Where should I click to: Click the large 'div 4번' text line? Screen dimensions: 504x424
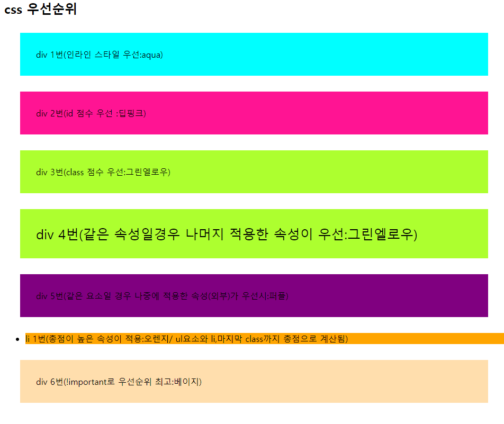[227, 234]
